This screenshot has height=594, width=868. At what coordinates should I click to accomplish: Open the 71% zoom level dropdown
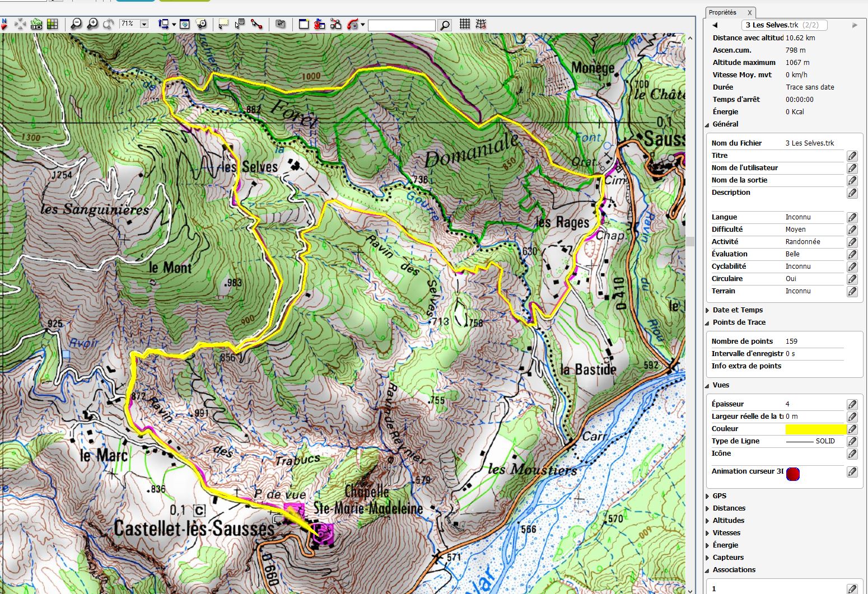(144, 24)
